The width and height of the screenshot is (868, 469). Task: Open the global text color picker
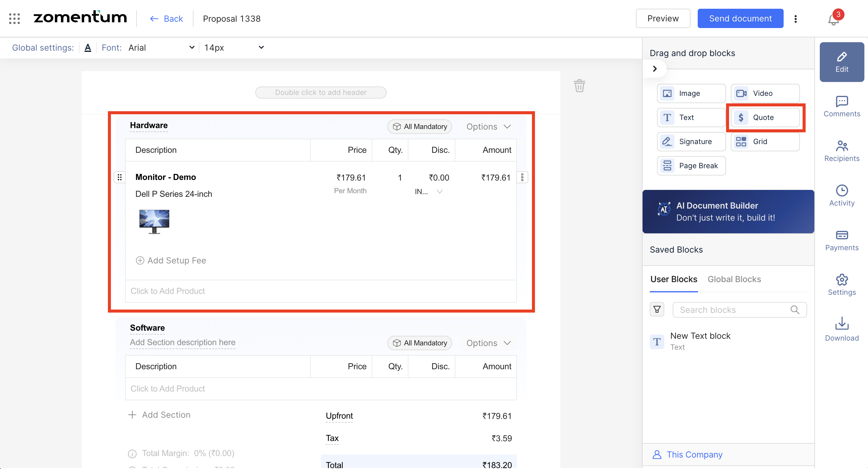tap(88, 48)
